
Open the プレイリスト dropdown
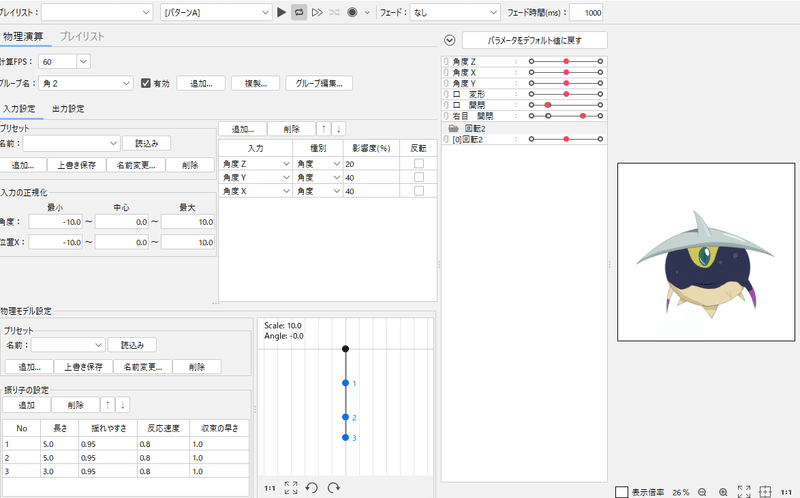coord(97,12)
